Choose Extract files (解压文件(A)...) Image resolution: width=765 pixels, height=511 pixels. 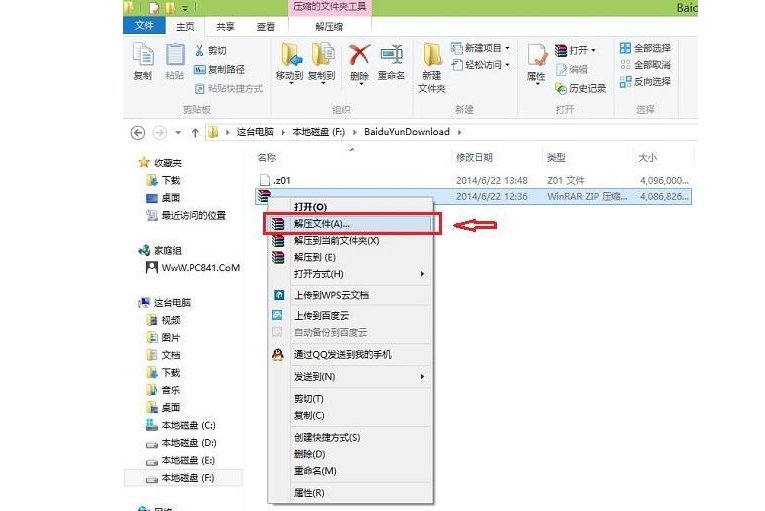tap(349, 224)
